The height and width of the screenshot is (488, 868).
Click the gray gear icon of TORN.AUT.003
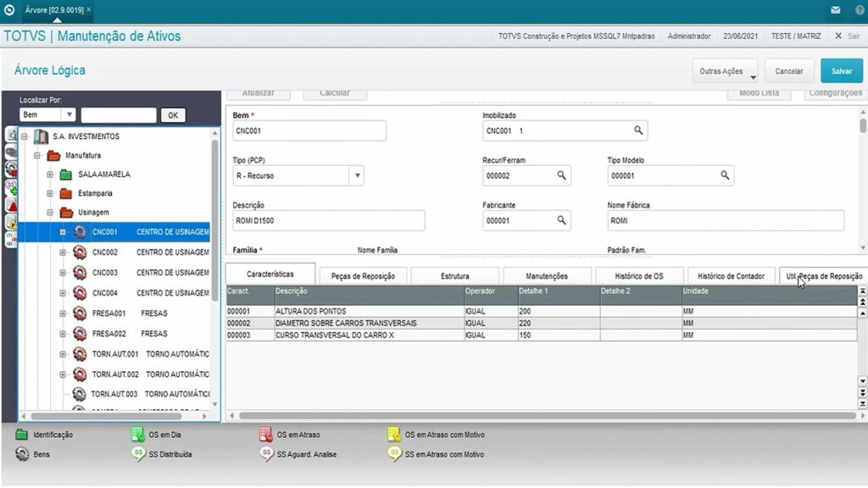point(79,394)
